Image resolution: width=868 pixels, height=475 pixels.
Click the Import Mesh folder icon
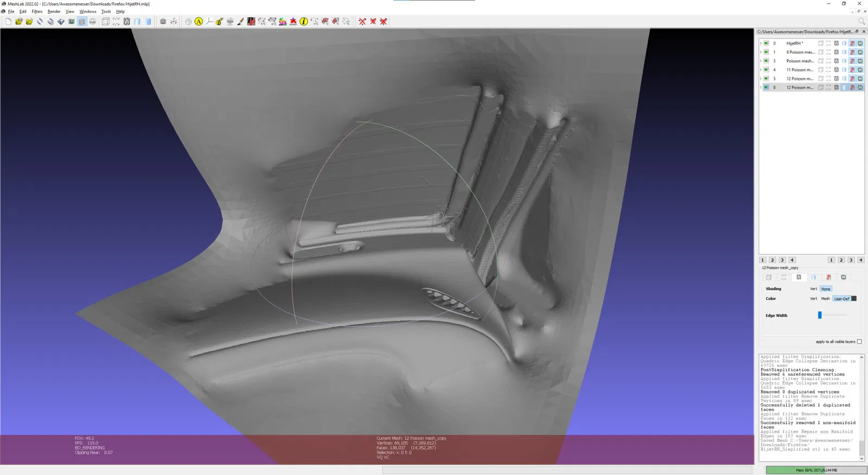29,22
